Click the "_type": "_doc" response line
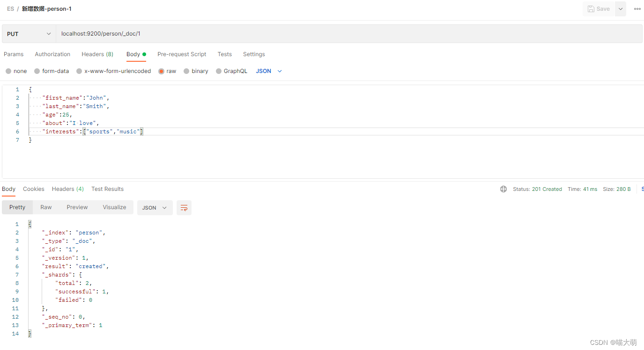The height and width of the screenshot is (350, 644). point(69,241)
